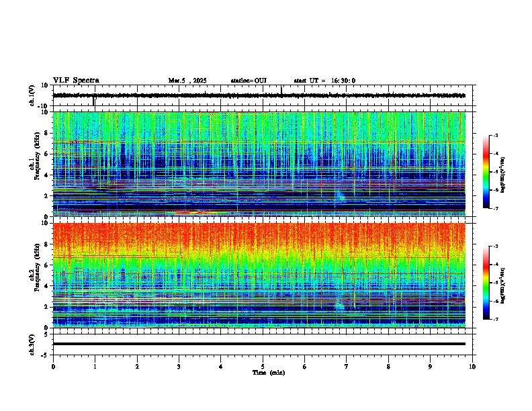Viewport: 532px width, 411px height.
Task: Click the "Time (min)" axis title
Action: [269, 373]
